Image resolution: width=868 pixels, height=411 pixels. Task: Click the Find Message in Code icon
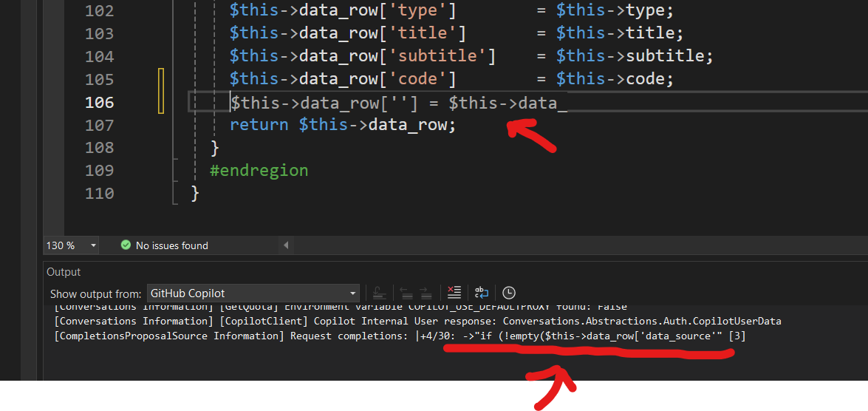point(378,293)
